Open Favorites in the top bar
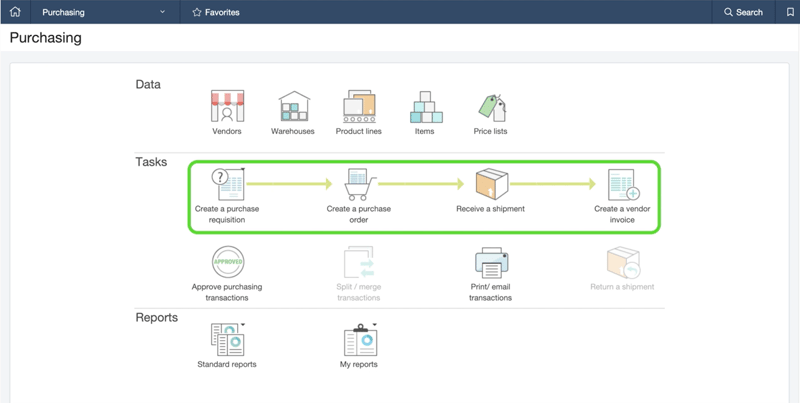This screenshot has height=403, width=800. point(216,12)
